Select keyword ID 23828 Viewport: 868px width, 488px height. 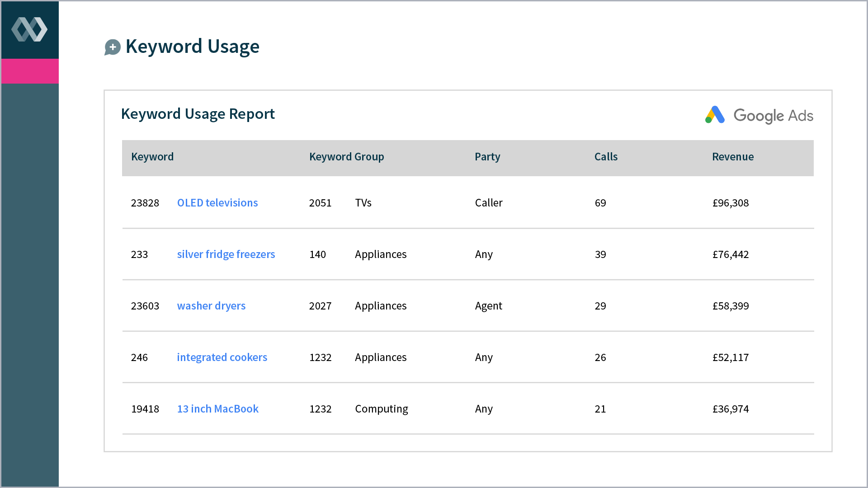(145, 203)
